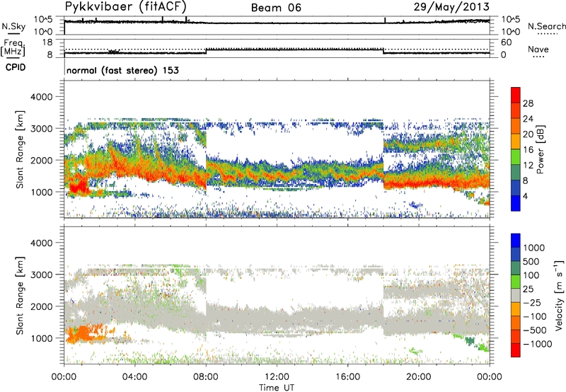Select the 'N.Sky' legend label
The image size is (566, 392).
[13, 26]
